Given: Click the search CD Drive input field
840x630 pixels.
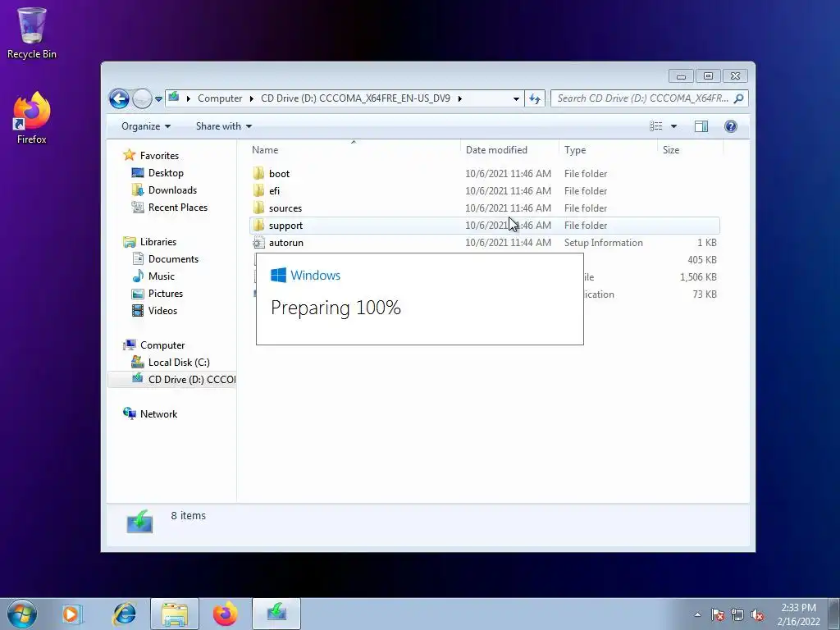Looking at the screenshot, I should point(642,98).
